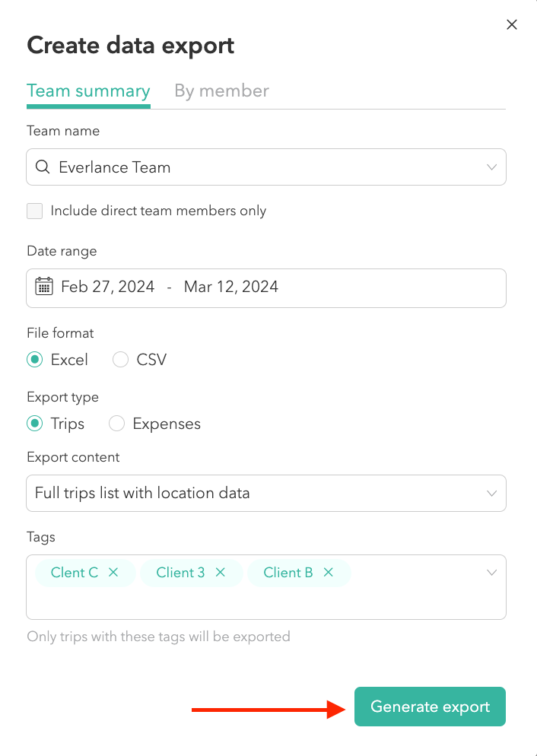The image size is (537, 756).
Task: Open the calendar icon for date range
Action: [x=44, y=287]
